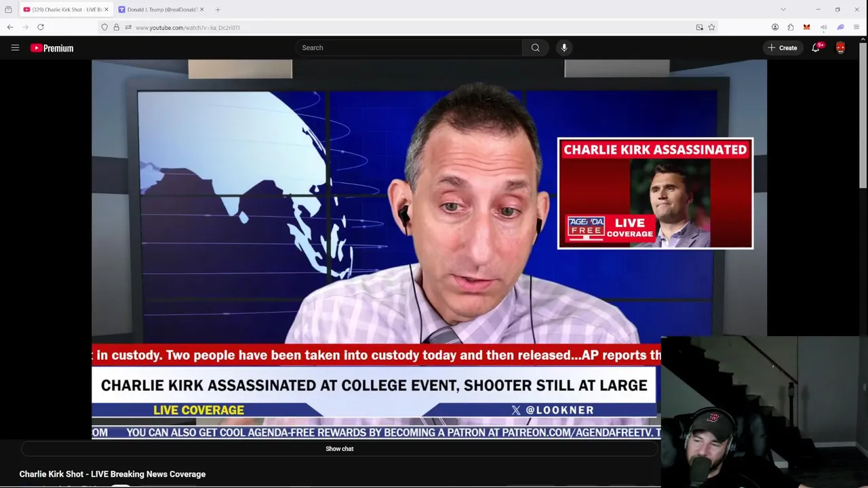This screenshot has height=488, width=868.
Task: Click the red 'In custody' ticker text
Action: (x=376, y=355)
